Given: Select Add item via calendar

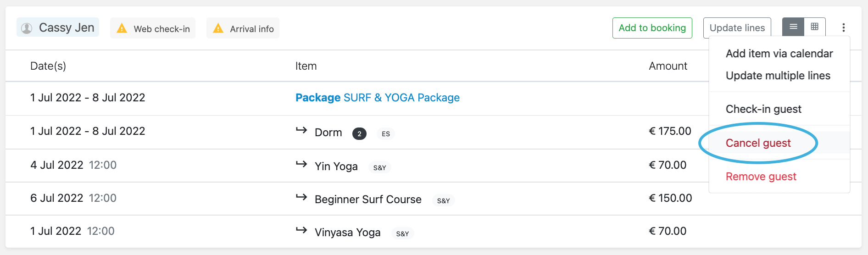Looking at the screenshot, I should coord(779,54).
